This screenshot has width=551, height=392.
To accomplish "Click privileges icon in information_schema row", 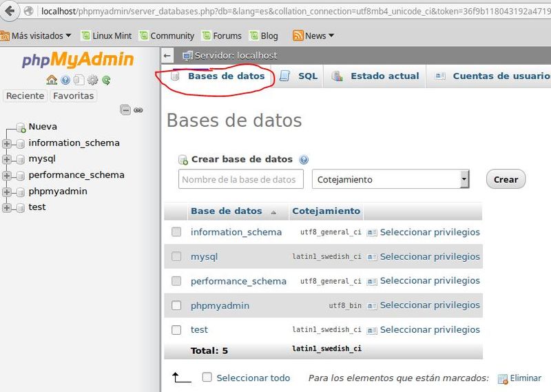I will [372, 232].
